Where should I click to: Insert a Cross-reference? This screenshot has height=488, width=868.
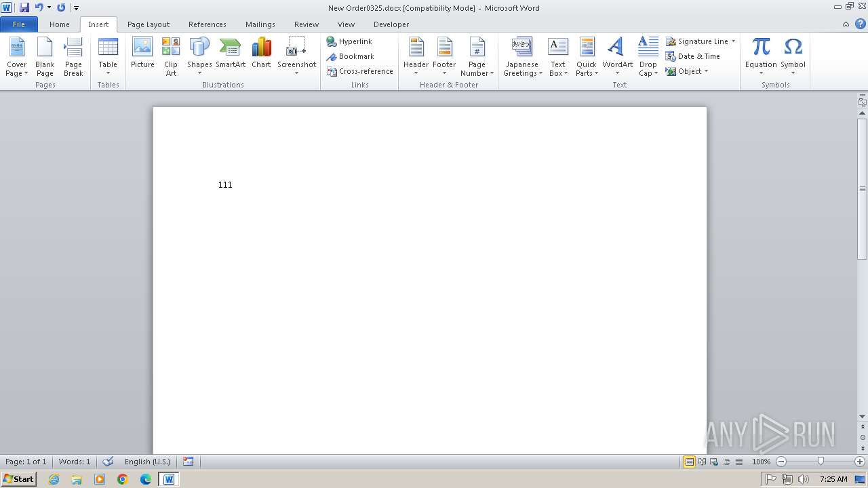360,71
